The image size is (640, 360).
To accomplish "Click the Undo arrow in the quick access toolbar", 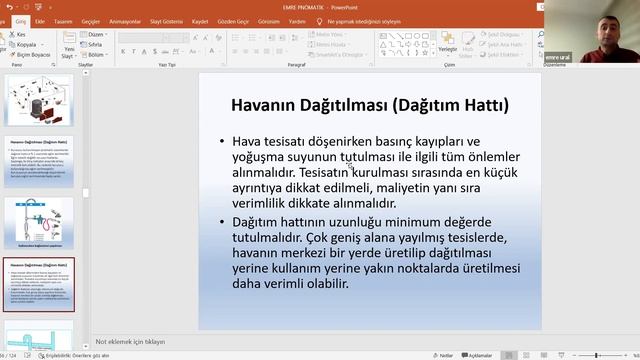I will point(9,7).
